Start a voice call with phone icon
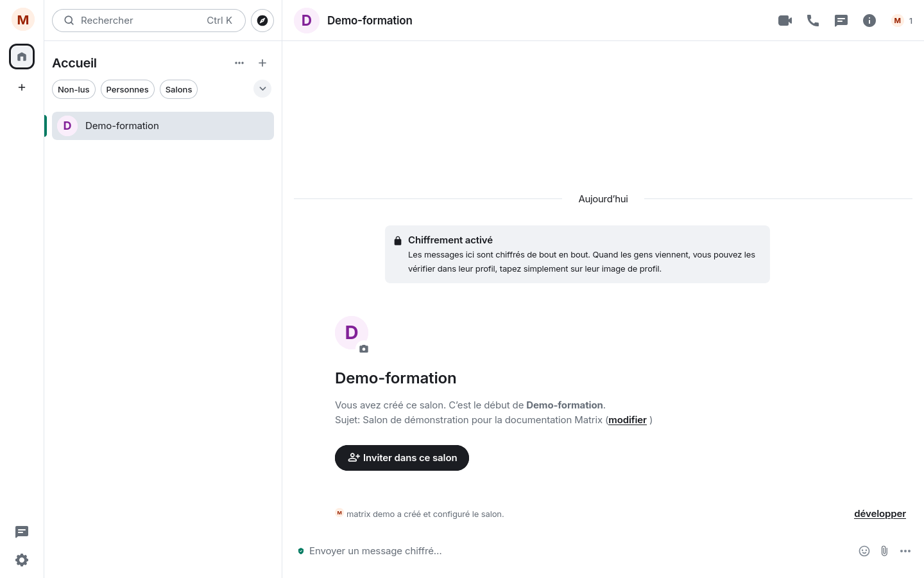The height and width of the screenshot is (578, 924). pyautogui.click(x=813, y=21)
